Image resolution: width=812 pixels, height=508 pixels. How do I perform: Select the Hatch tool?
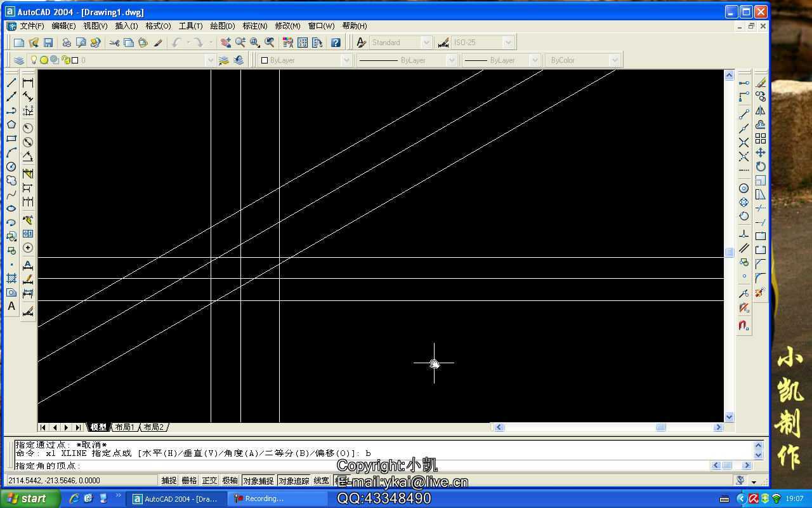(11, 278)
